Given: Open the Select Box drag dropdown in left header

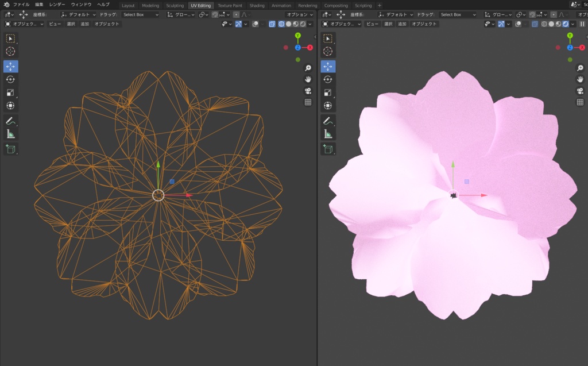Looking at the screenshot, I should pyautogui.click(x=141, y=14).
